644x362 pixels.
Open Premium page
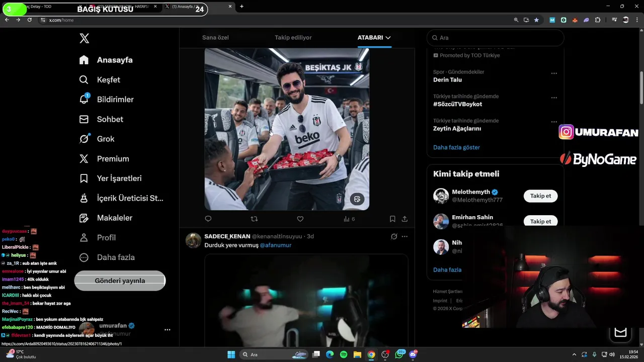click(x=104, y=158)
